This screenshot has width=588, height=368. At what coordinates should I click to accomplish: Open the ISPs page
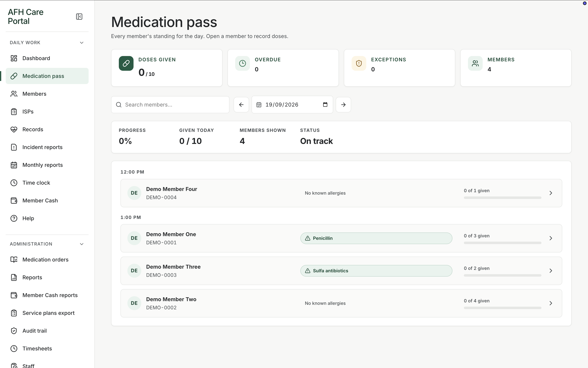[47, 111]
